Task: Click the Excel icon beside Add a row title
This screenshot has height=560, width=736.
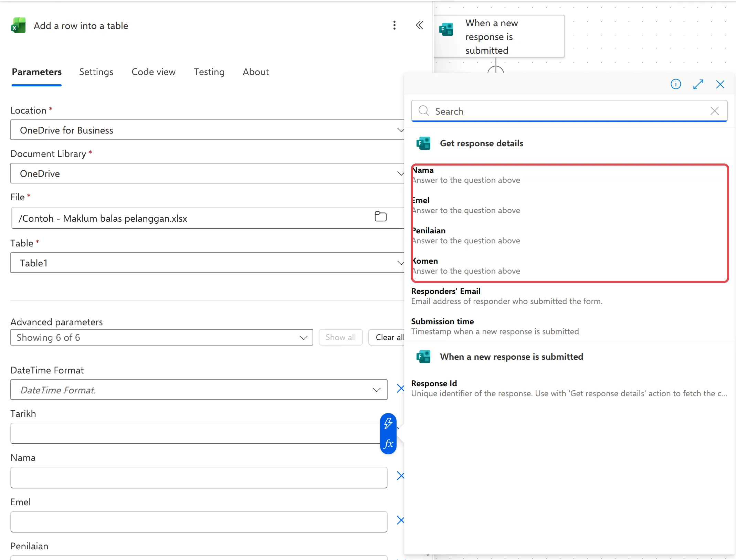Action: point(19,25)
